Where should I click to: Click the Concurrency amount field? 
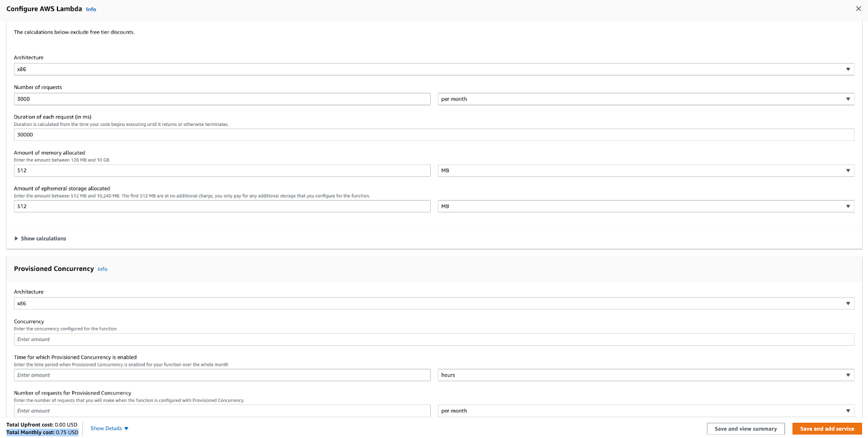(434, 340)
